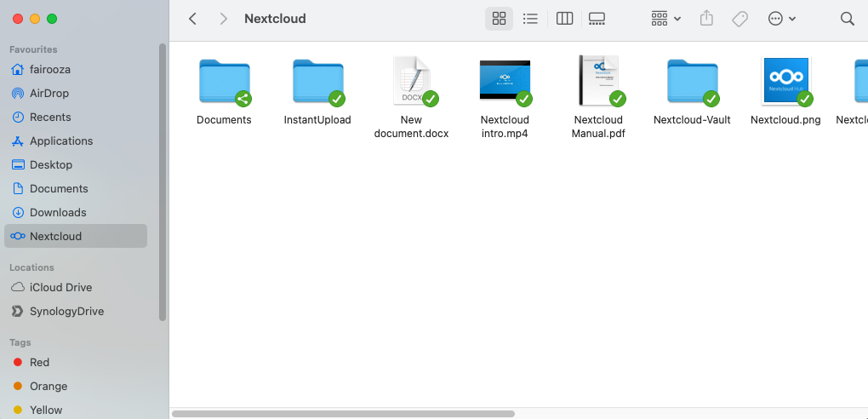The width and height of the screenshot is (868, 419).
Task: Filter by the Orange tag
Action: 76,387
